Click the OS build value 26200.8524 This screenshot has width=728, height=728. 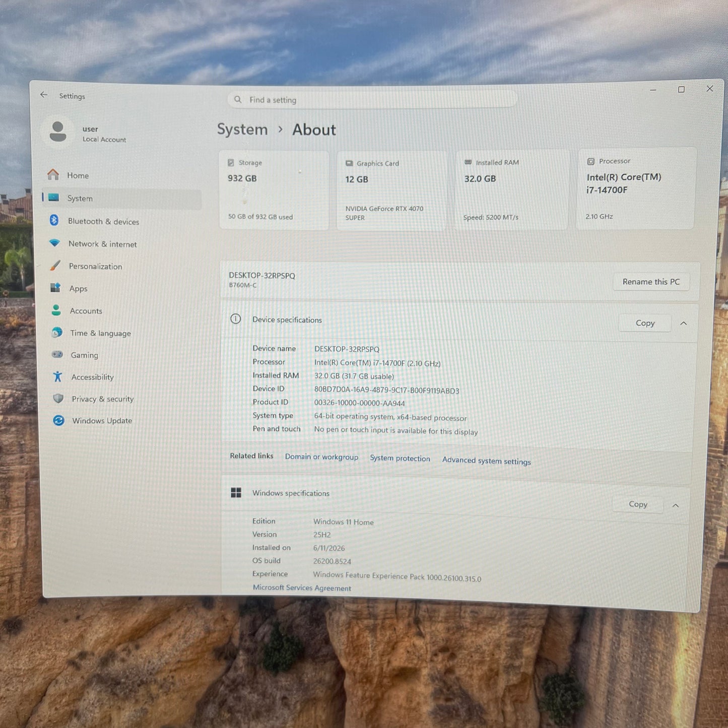[x=332, y=561]
